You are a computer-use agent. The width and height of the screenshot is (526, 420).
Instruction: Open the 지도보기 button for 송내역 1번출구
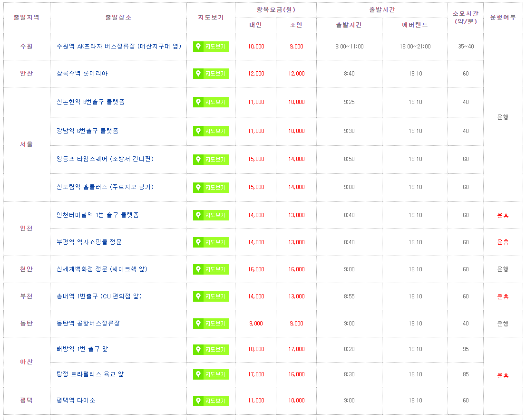(211, 296)
